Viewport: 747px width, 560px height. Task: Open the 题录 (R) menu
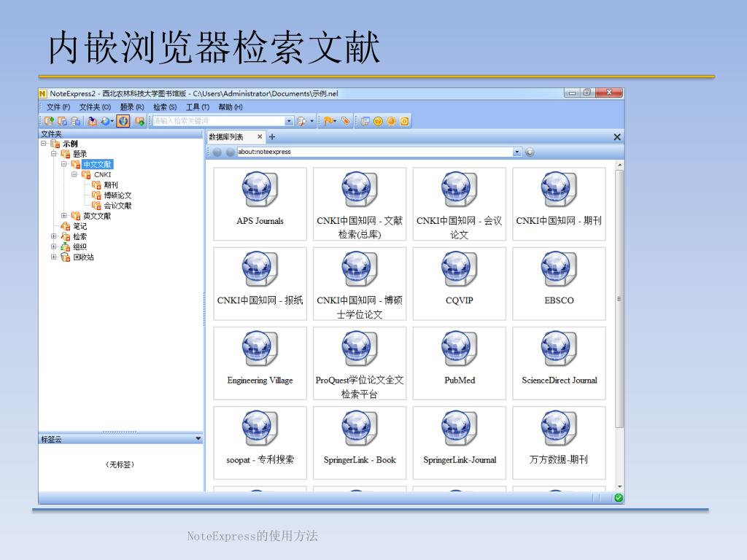pyautogui.click(x=132, y=107)
